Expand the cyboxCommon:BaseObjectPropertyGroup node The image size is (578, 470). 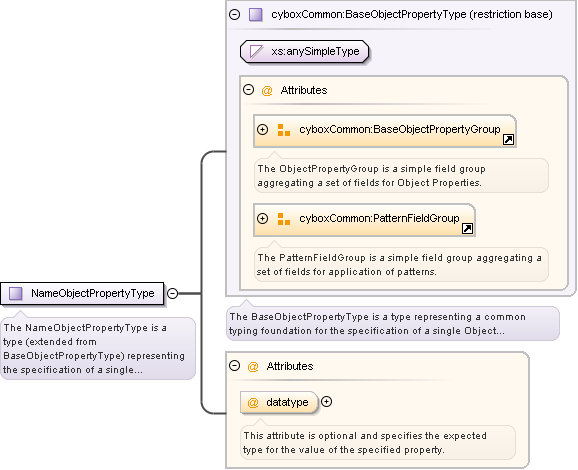click(x=262, y=130)
